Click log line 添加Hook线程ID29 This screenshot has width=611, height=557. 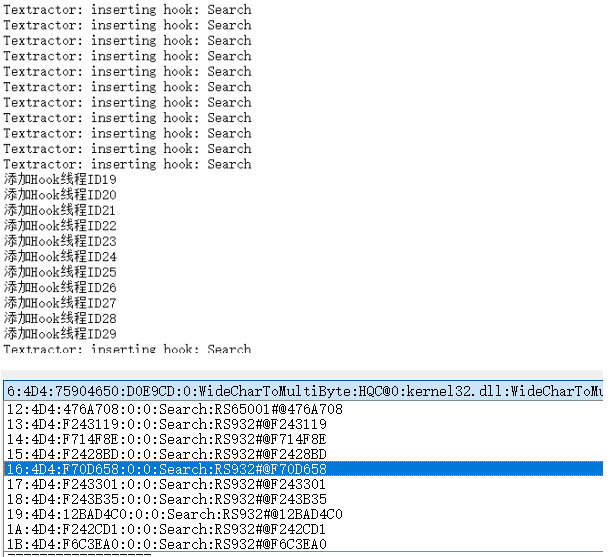[x=60, y=334]
